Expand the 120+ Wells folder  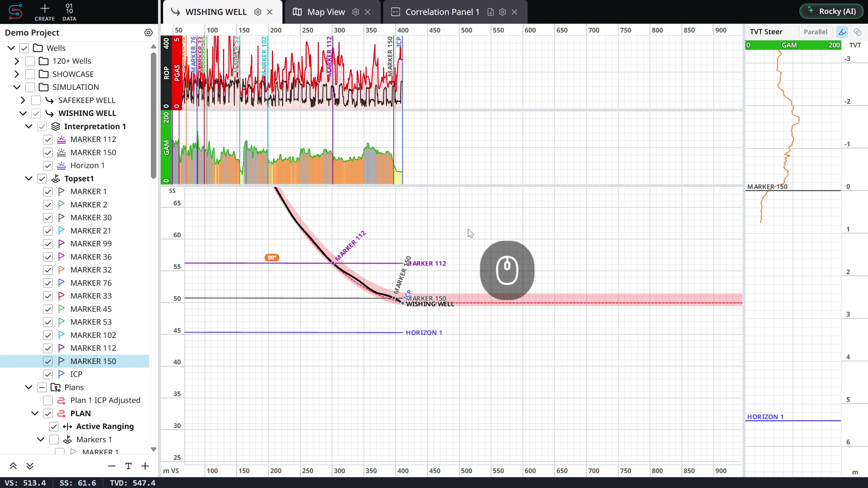point(17,61)
